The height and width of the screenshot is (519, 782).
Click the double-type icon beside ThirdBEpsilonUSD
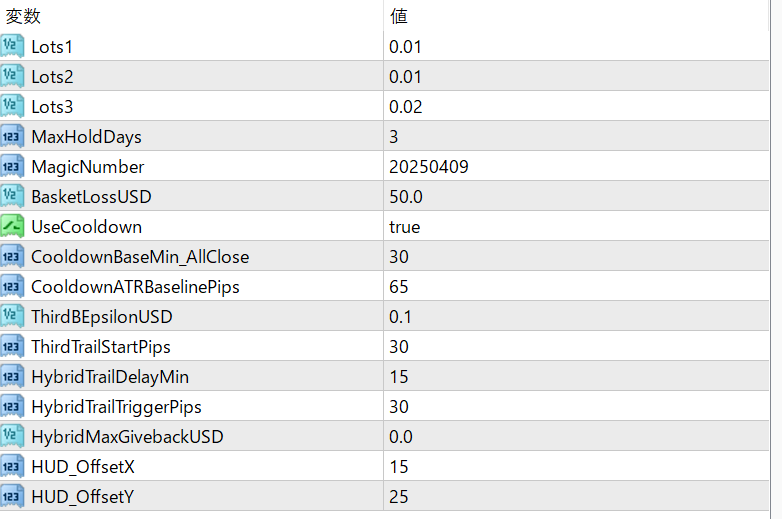(12, 316)
